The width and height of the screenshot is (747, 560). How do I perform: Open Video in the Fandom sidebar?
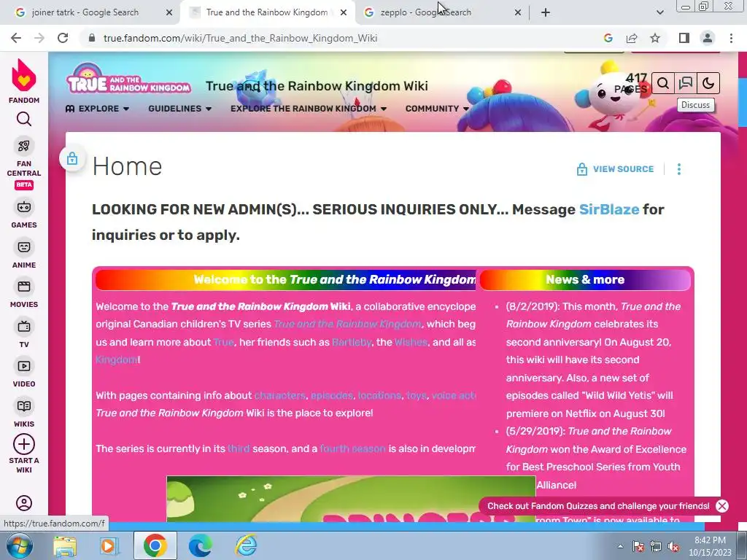[x=24, y=373]
